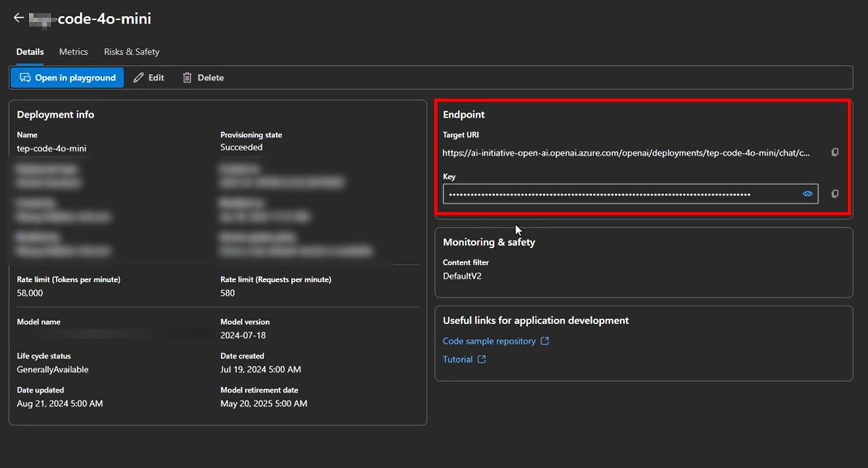The height and width of the screenshot is (468, 868).
Task: Copy the Key using its copy icon
Action: click(x=834, y=193)
